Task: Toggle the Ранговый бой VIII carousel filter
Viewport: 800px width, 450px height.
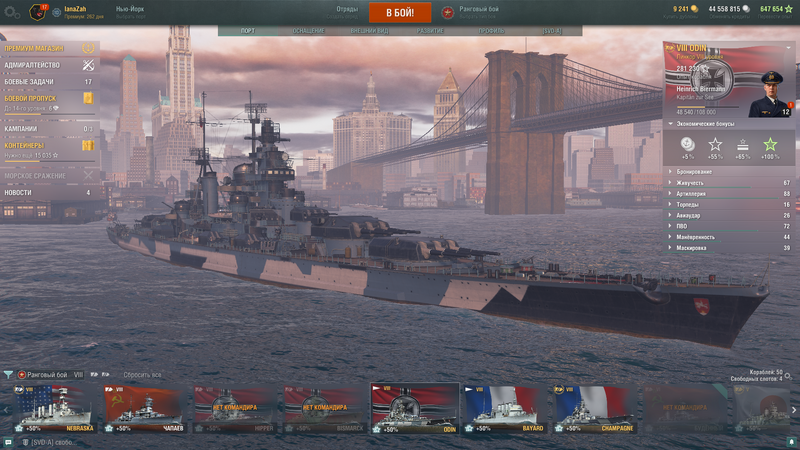Action: pos(51,375)
